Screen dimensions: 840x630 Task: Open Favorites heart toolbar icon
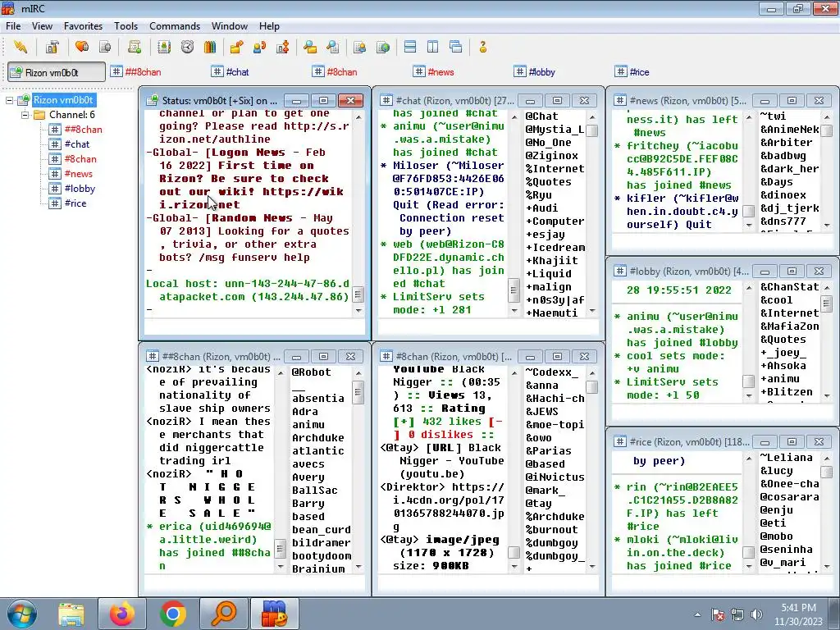click(x=82, y=47)
